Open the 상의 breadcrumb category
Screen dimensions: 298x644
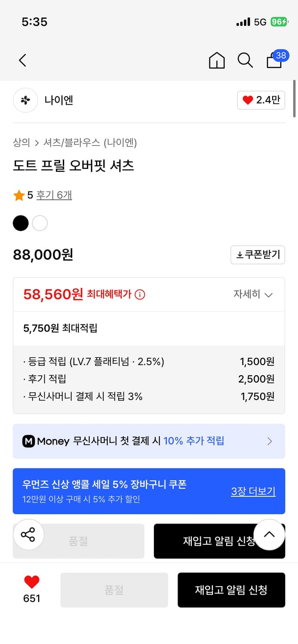[21, 142]
